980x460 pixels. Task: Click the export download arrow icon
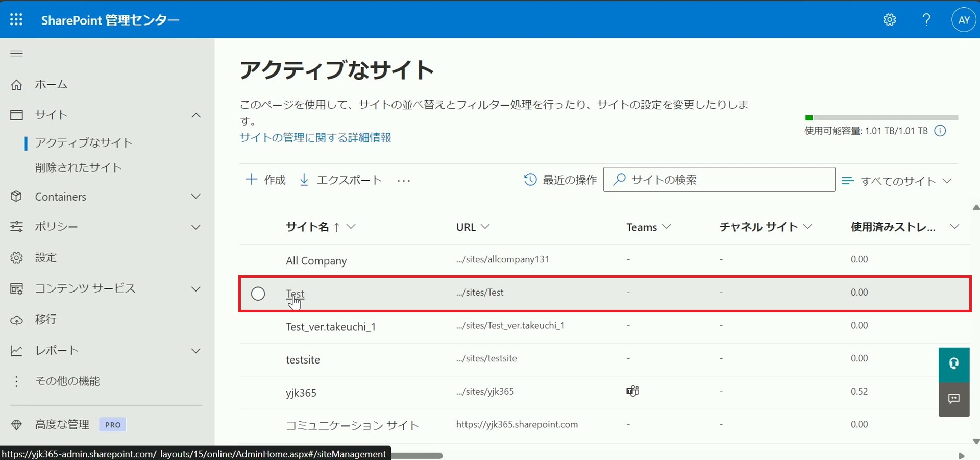tap(304, 180)
